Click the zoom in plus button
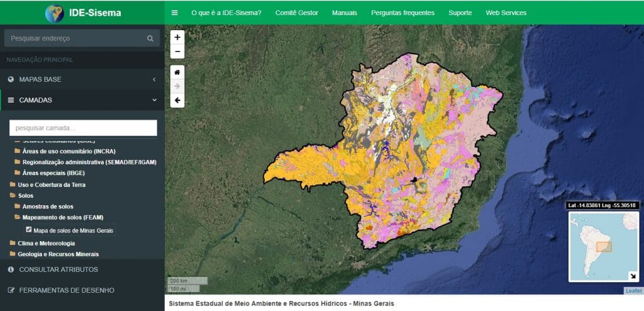The height and width of the screenshot is (311, 644). (x=177, y=38)
